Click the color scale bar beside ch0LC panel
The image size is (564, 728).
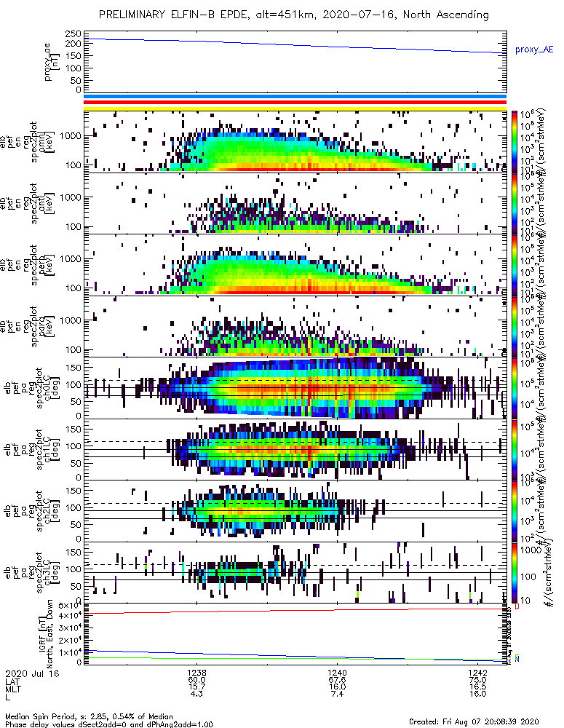pyautogui.click(x=514, y=388)
